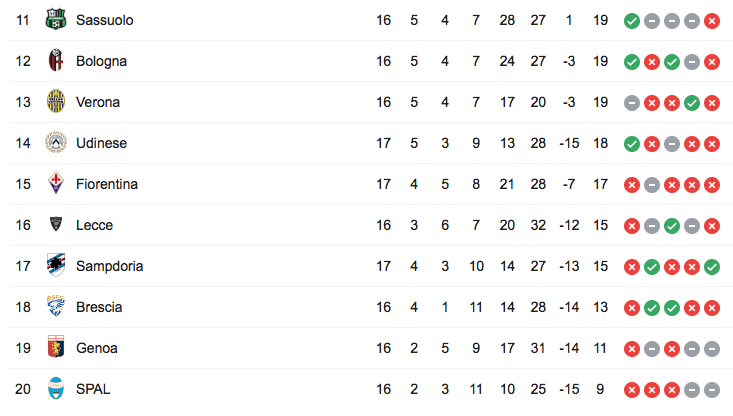Screen dimensions: 733x416
Task: Open the Sassuolo team link
Action: point(105,20)
